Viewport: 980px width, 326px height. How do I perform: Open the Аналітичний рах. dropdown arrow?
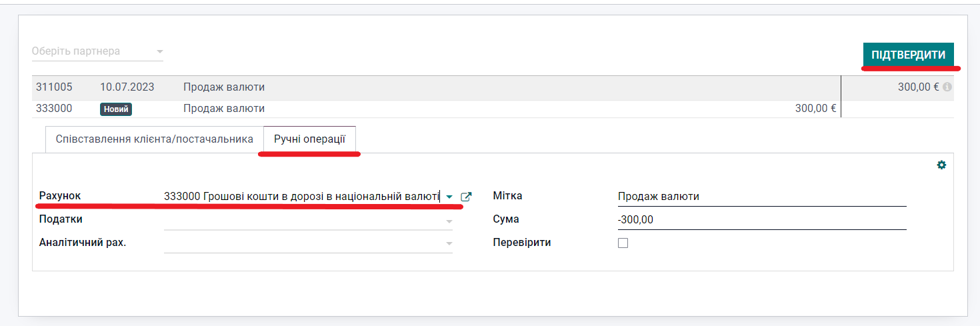click(x=449, y=244)
